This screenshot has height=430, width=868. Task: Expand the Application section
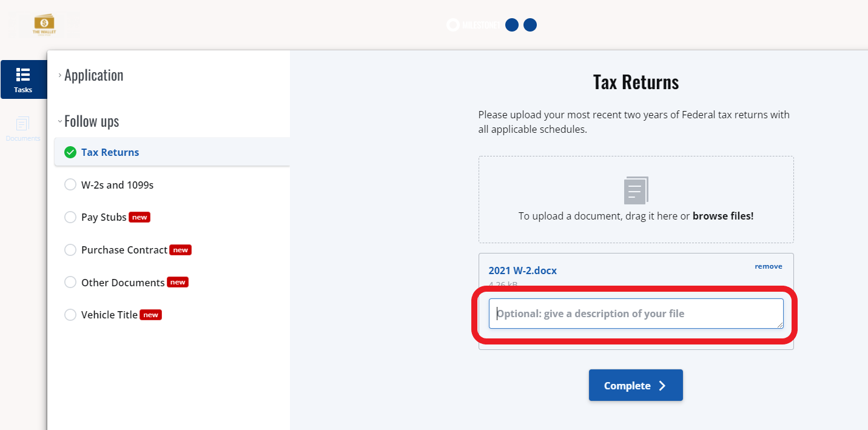(x=91, y=75)
